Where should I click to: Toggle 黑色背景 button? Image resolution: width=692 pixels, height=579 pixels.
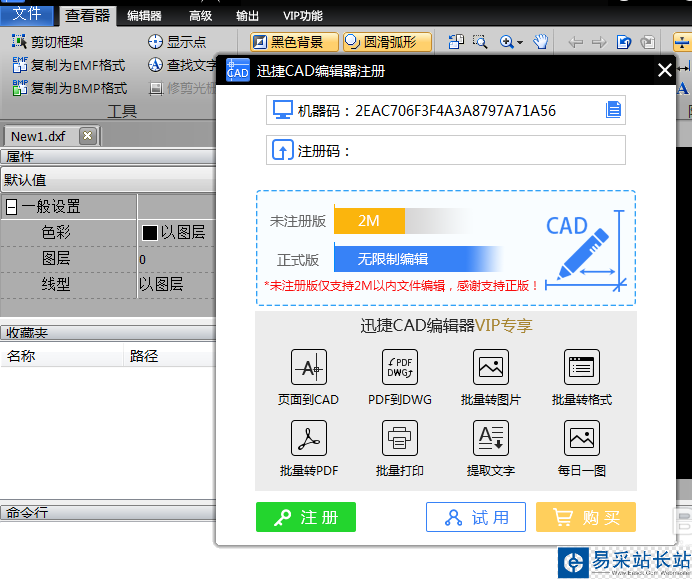point(294,42)
